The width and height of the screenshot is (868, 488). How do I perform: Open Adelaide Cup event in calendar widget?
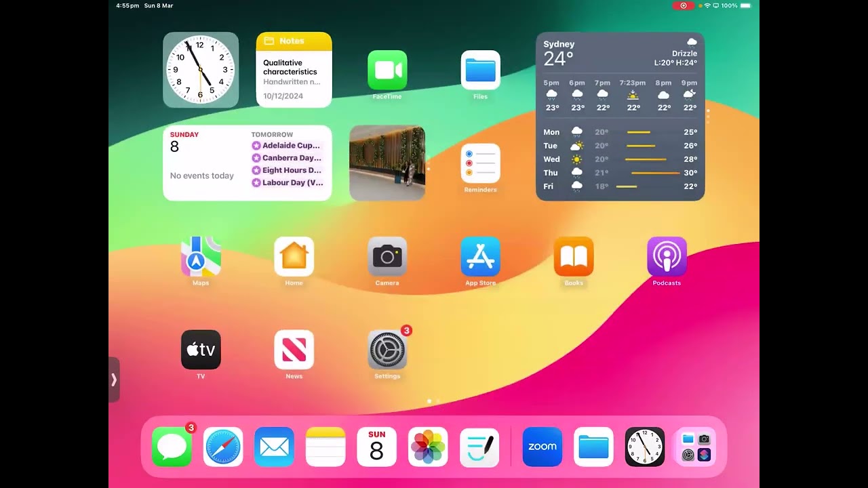pos(286,145)
